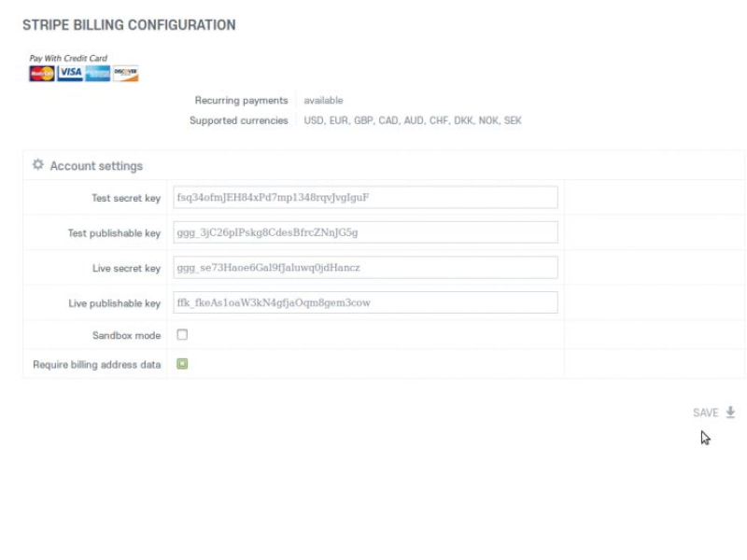The height and width of the screenshot is (560, 747).
Task: Select the Live secret key input
Action: (365, 268)
